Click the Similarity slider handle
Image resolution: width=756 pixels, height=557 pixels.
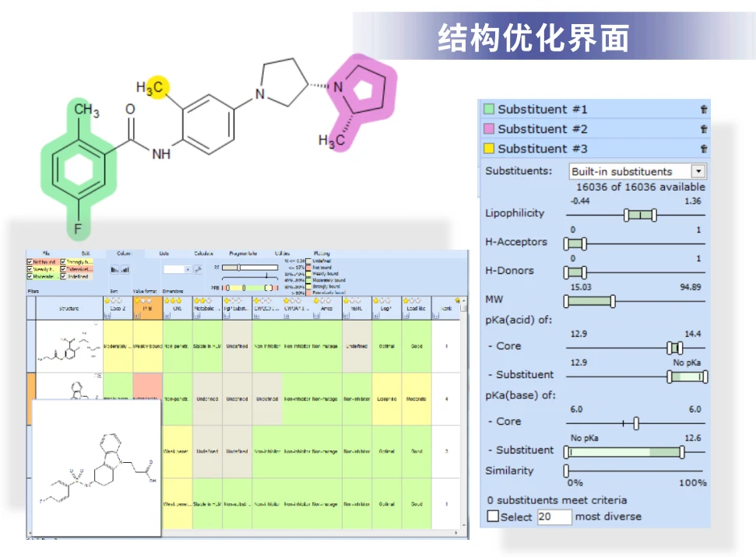[567, 471]
